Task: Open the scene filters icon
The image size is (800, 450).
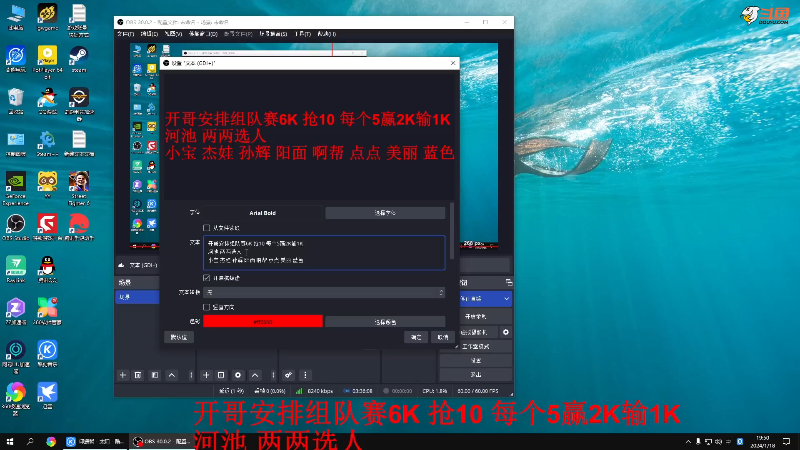Action: click(x=155, y=375)
